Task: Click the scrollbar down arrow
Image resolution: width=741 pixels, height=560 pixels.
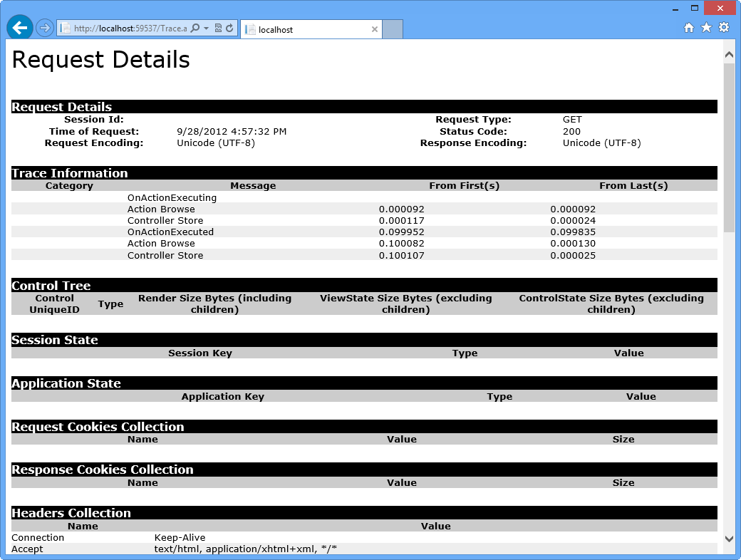Action: point(729,539)
